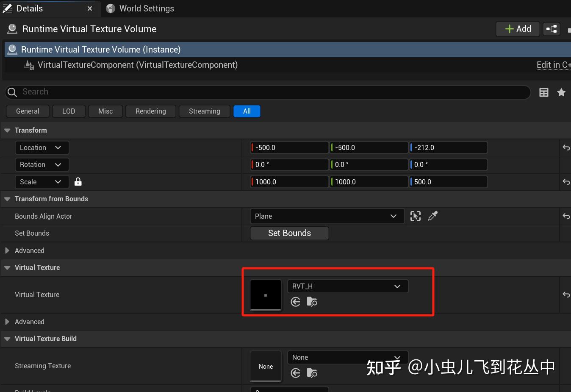
Task: Edit Scale Y value 1000.0
Action: coord(369,182)
